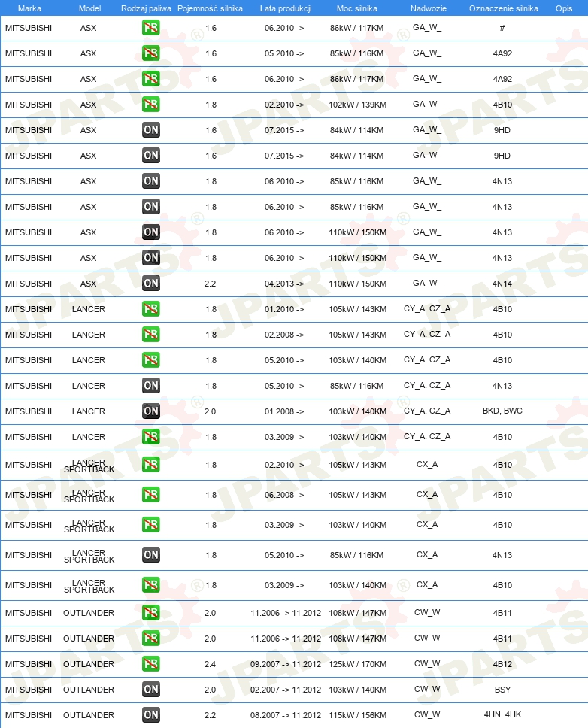Click the petrol icon in the LANCER 02.2008 row
588x728 pixels.
point(151,334)
